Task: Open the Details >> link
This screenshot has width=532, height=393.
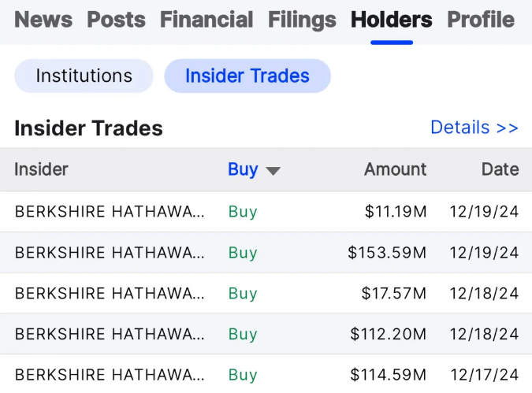Action: (x=474, y=127)
